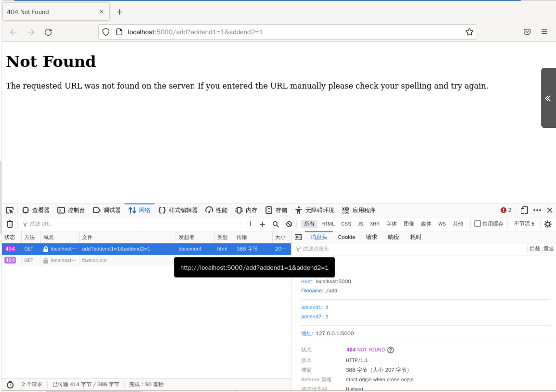The width and height of the screenshot is (556, 392).
Task: Open the Response (响应) details tab
Action: pyautogui.click(x=394, y=237)
